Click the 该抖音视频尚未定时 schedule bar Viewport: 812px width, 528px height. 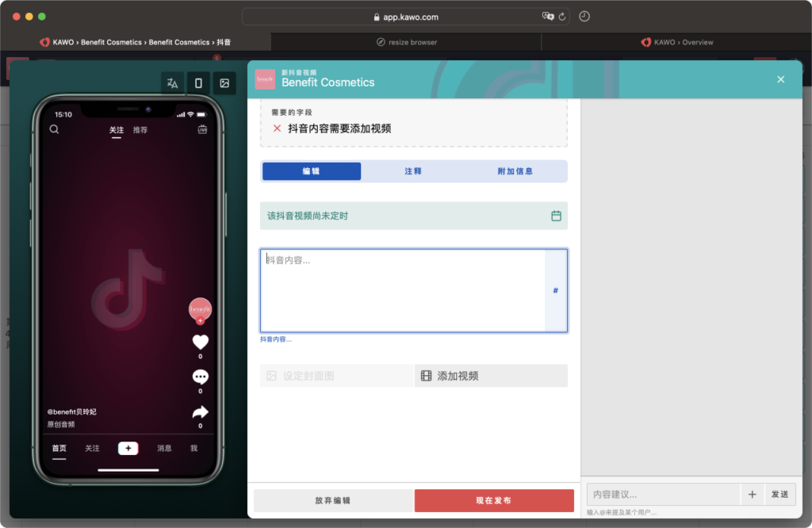pyautogui.click(x=414, y=216)
